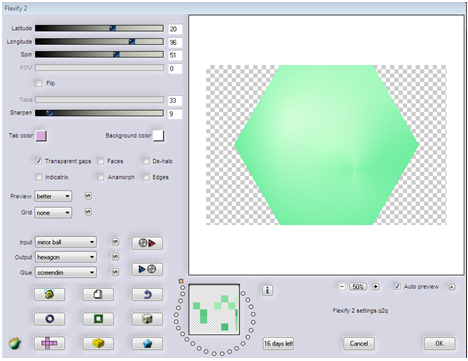
Task: Click the Latitude value field
Action: pos(175,29)
